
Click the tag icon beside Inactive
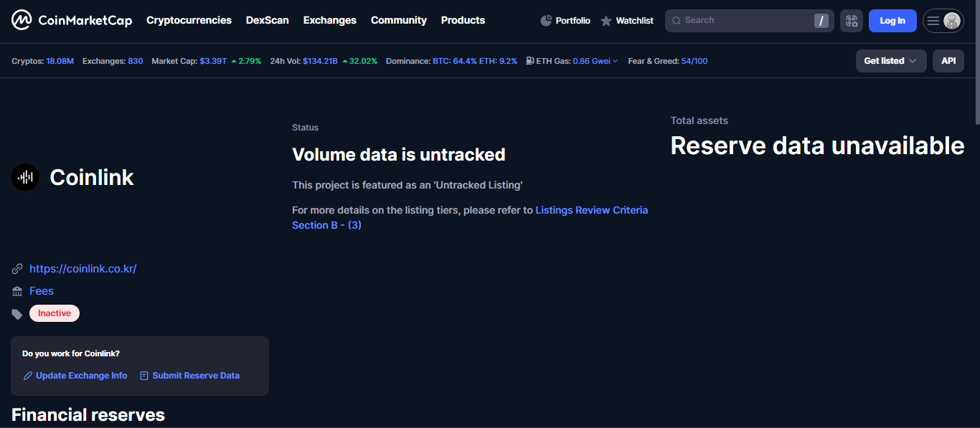pos(17,314)
